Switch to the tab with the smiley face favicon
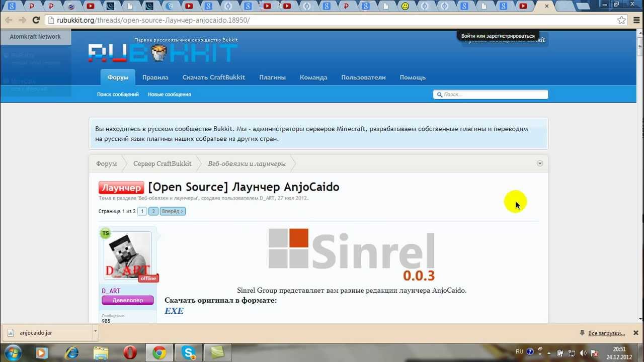 [x=405, y=7]
